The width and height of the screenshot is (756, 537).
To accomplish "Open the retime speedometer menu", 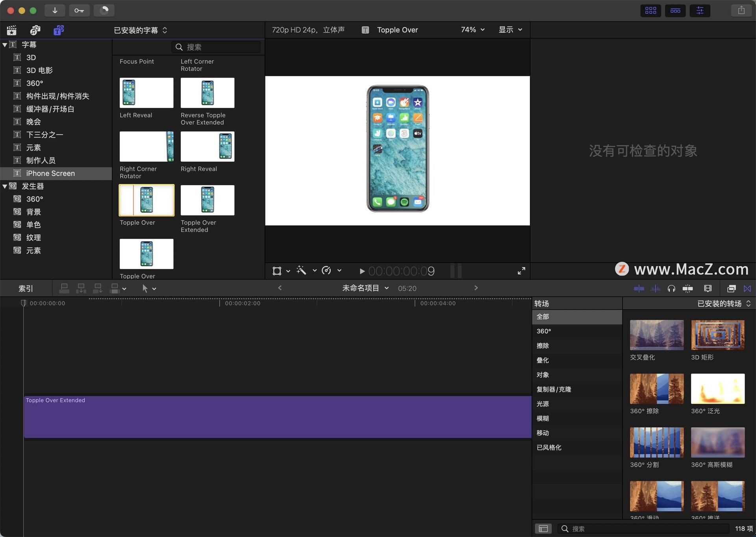I will (x=331, y=270).
